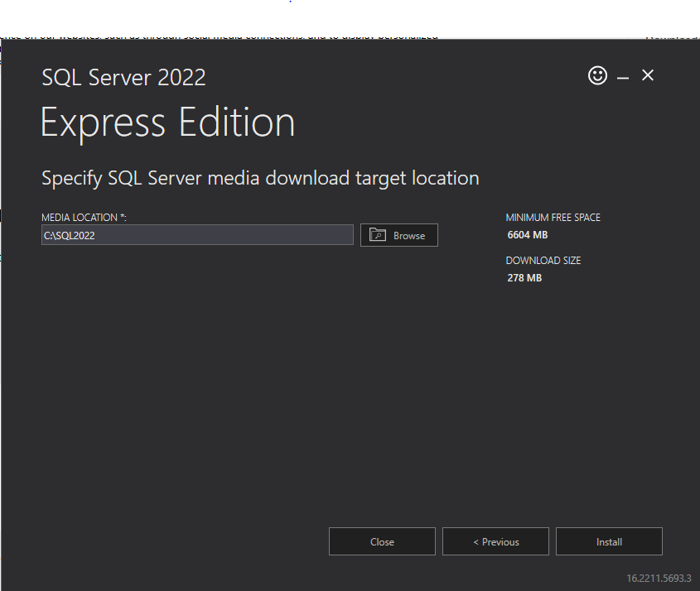Click the Close button
The image size is (700, 591).
382,541
